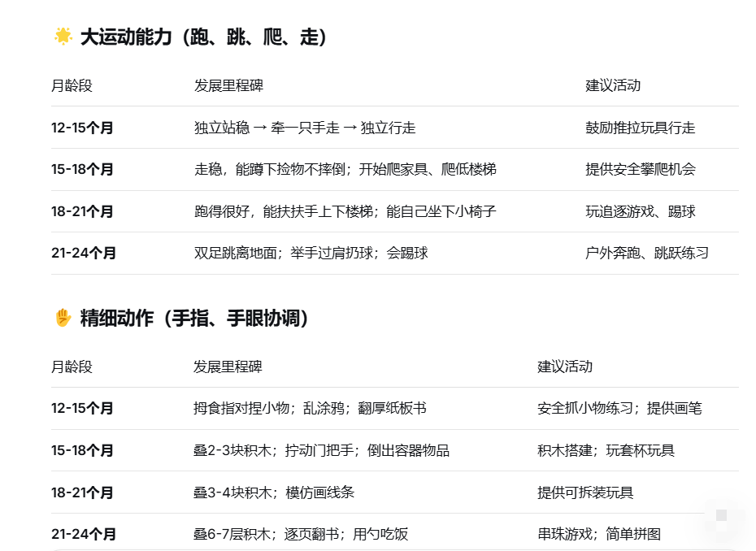Click the cell 拇食指对捏小物；乱涂鸦；翻厚纸板书
756x551 pixels.
pyautogui.click(x=310, y=408)
